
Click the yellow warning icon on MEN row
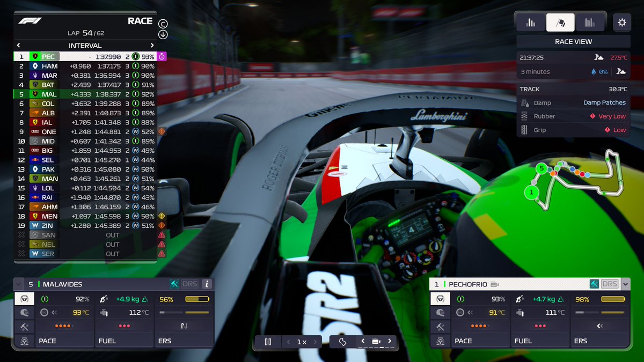click(x=162, y=216)
